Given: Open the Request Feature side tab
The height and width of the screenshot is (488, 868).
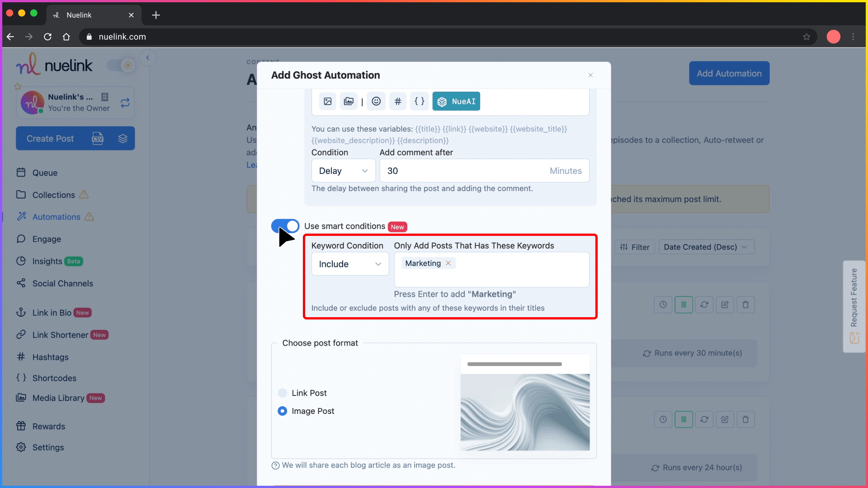Looking at the screenshot, I should [x=854, y=306].
